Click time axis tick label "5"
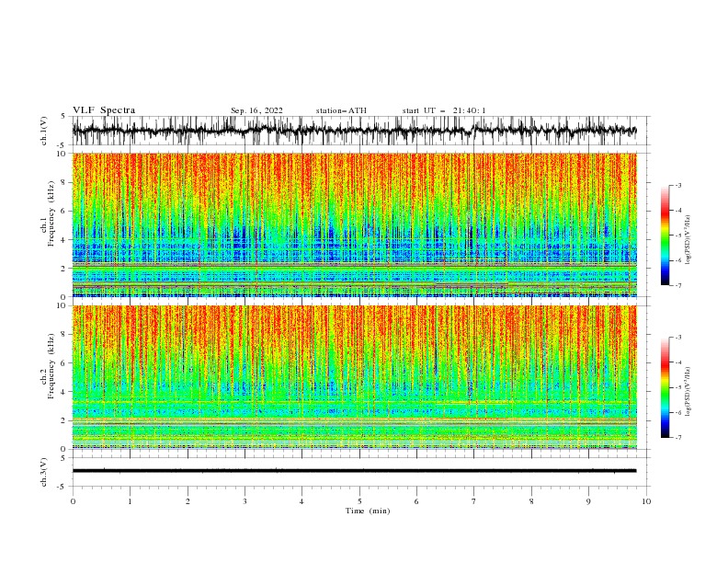The image size is (728, 563). [x=359, y=501]
